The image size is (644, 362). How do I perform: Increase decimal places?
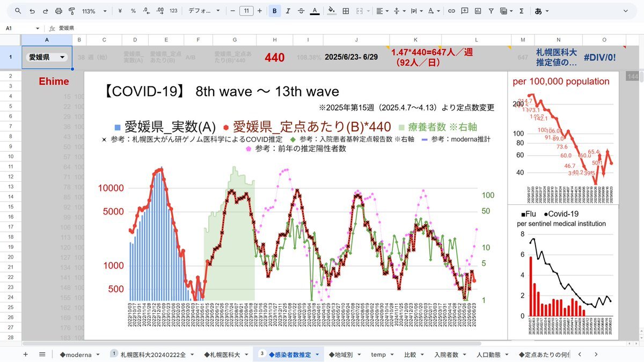click(159, 11)
